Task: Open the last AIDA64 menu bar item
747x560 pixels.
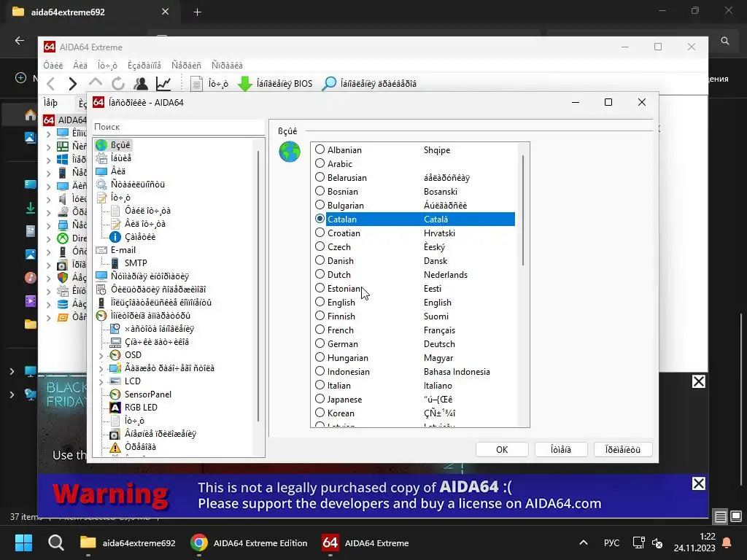Action: (228, 65)
